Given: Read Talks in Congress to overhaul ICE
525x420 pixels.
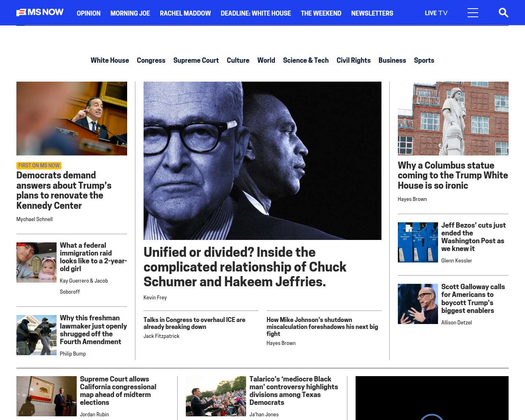Looking at the screenshot, I should pyautogui.click(x=194, y=323).
